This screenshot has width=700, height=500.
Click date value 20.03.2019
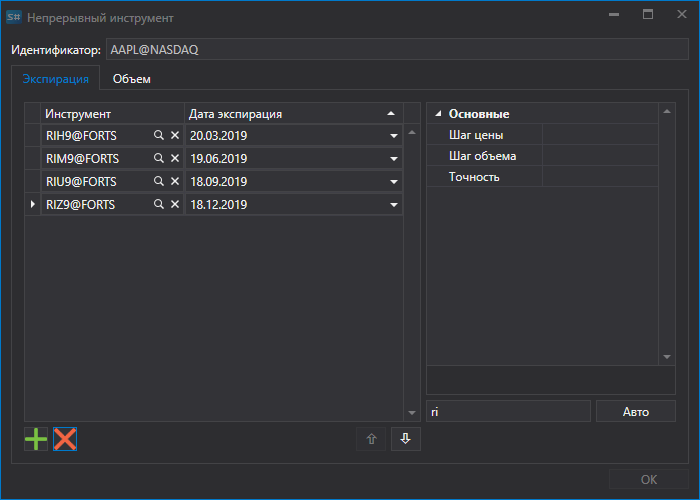[218, 136]
